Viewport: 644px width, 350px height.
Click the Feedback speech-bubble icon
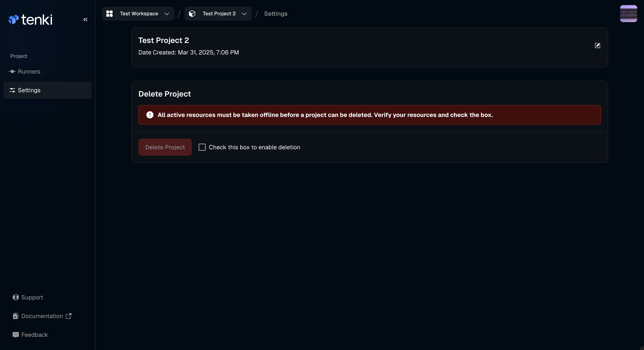point(16,334)
